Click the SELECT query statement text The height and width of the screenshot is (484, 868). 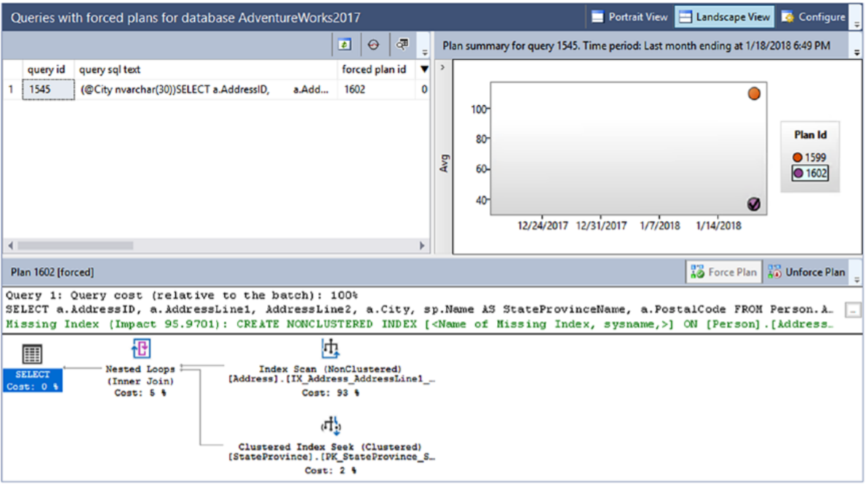419,310
